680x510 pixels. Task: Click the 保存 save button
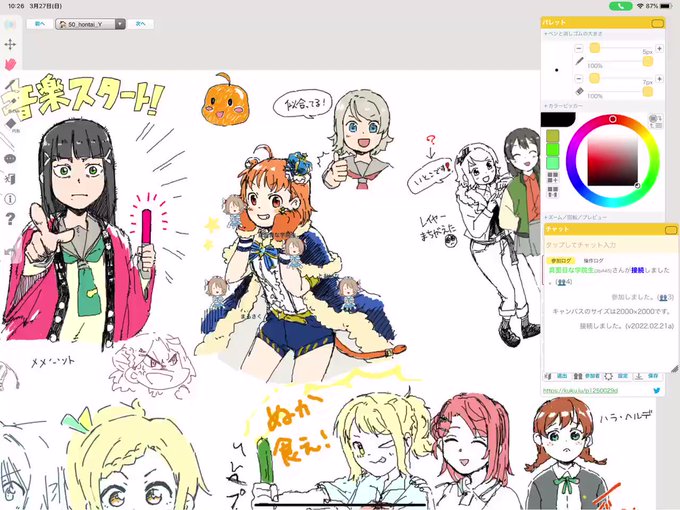point(647,376)
